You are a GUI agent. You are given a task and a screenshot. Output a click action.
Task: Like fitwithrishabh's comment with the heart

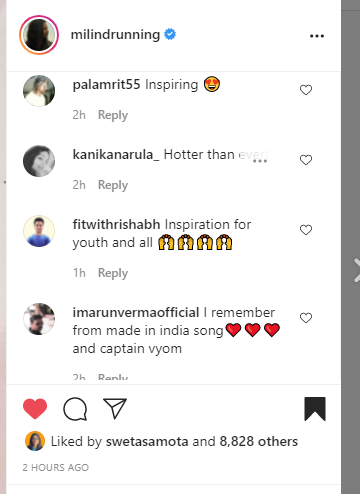coord(306,230)
